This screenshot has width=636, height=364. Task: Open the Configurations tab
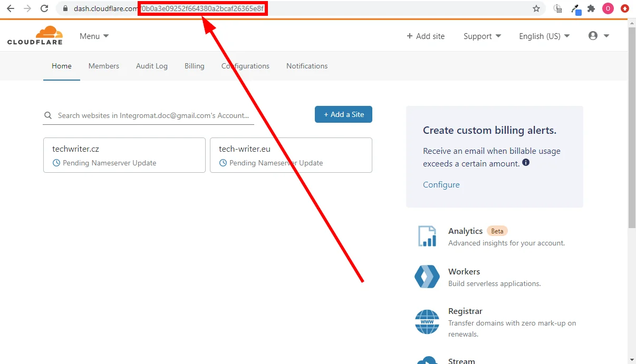coord(245,66)
